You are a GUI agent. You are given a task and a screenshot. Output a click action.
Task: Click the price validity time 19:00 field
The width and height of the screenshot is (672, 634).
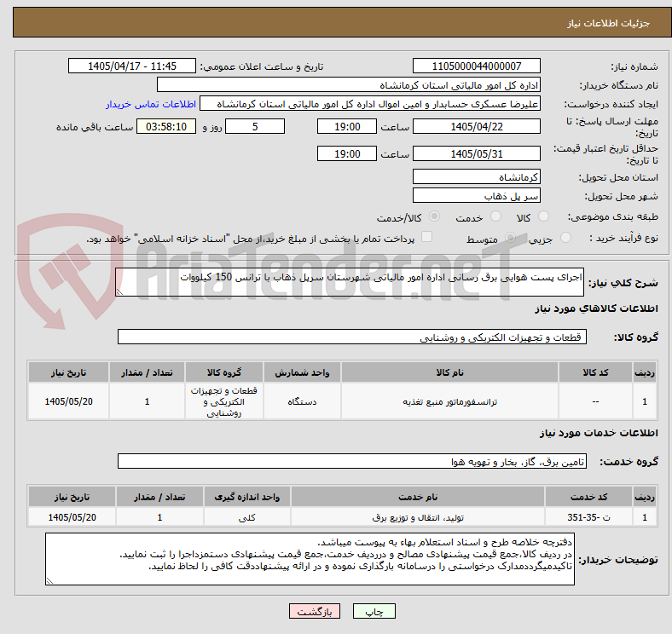point(347,153)
